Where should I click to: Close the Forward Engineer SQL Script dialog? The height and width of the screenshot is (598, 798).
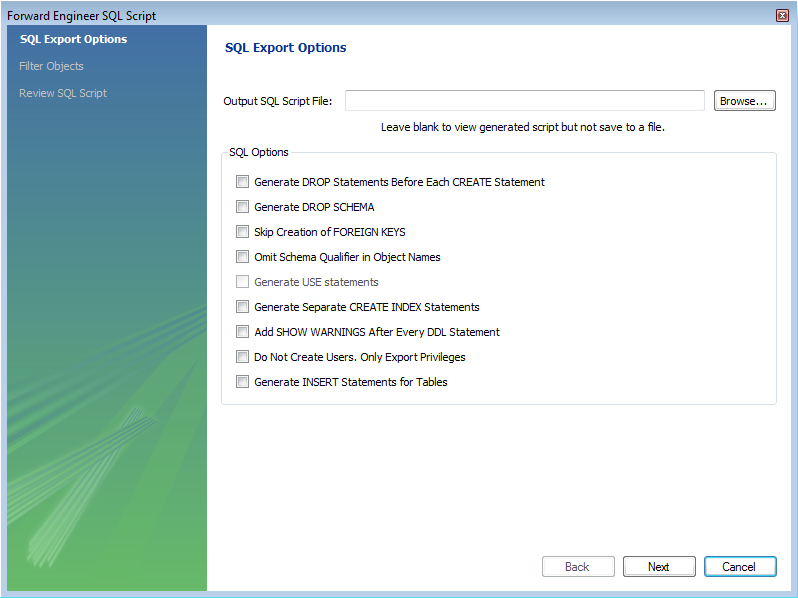click(782, 16)
